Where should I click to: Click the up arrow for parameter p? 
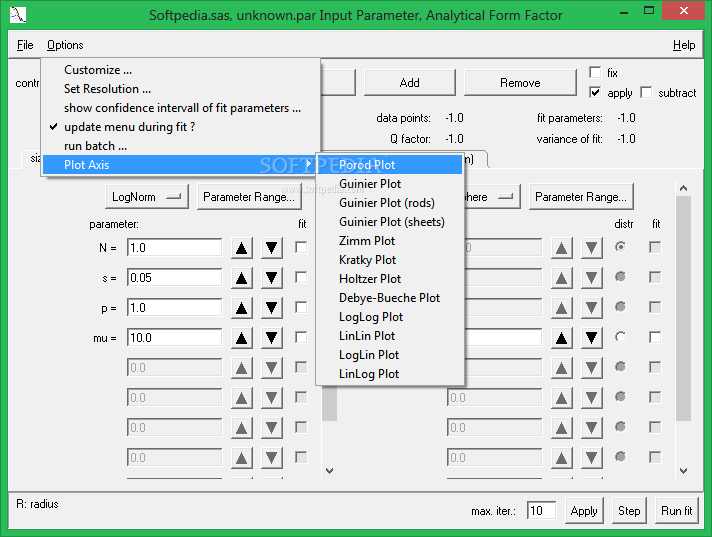[242, 308]
